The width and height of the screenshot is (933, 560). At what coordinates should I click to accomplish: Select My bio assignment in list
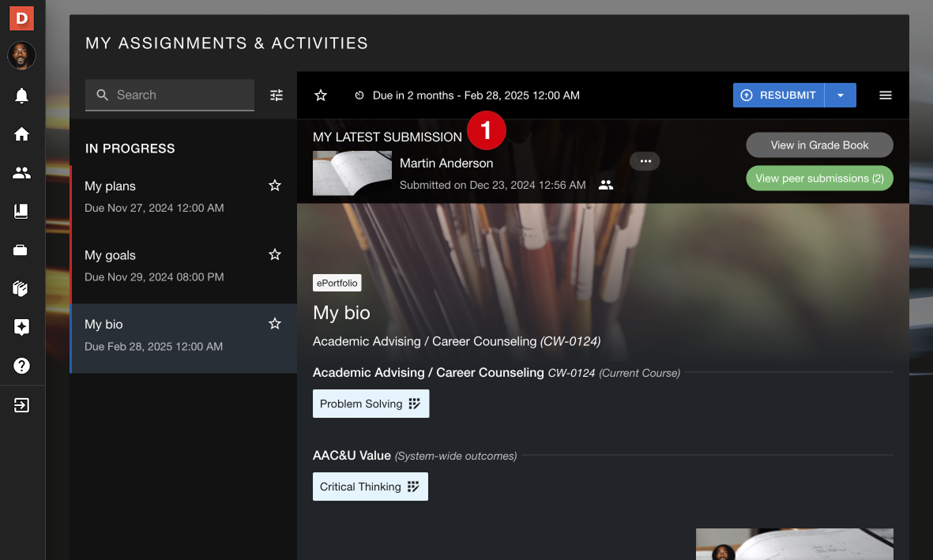(x=183, y=339)
